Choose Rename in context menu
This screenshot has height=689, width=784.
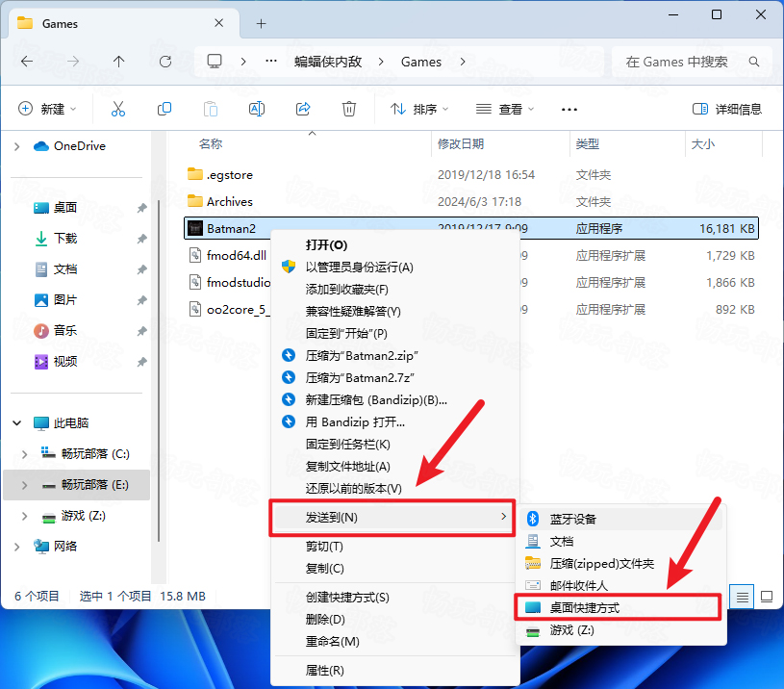(x=395, y=641)
